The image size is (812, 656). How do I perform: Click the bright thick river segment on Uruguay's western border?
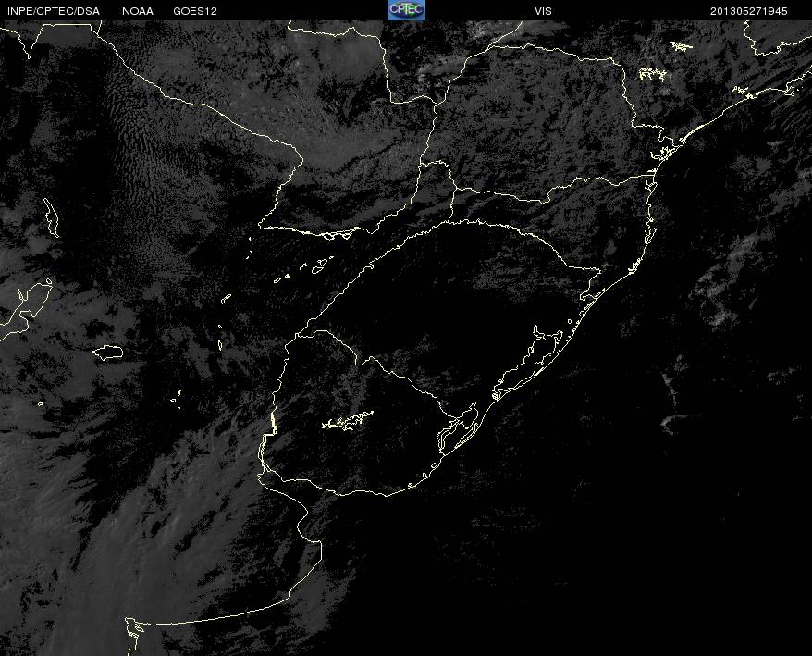[273, 425]
